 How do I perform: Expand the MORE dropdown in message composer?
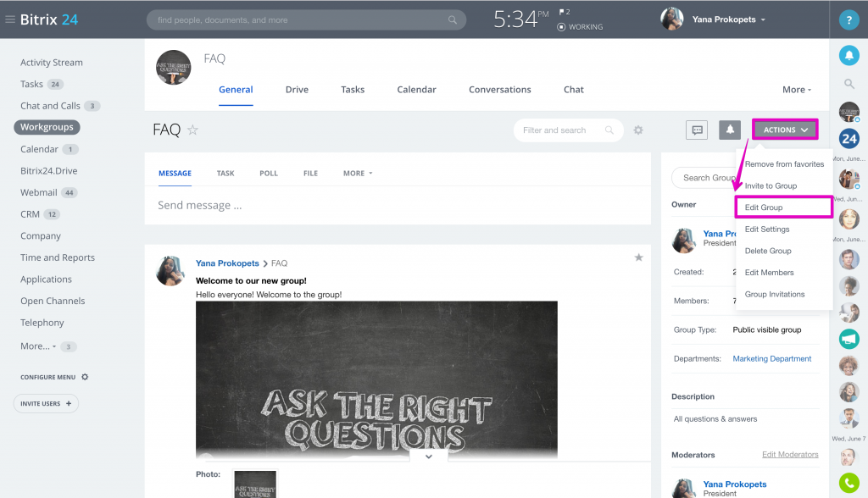point(358,173)
